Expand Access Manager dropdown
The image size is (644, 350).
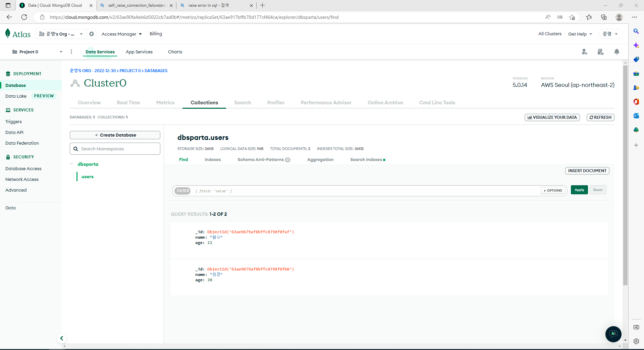pos(122,34)
